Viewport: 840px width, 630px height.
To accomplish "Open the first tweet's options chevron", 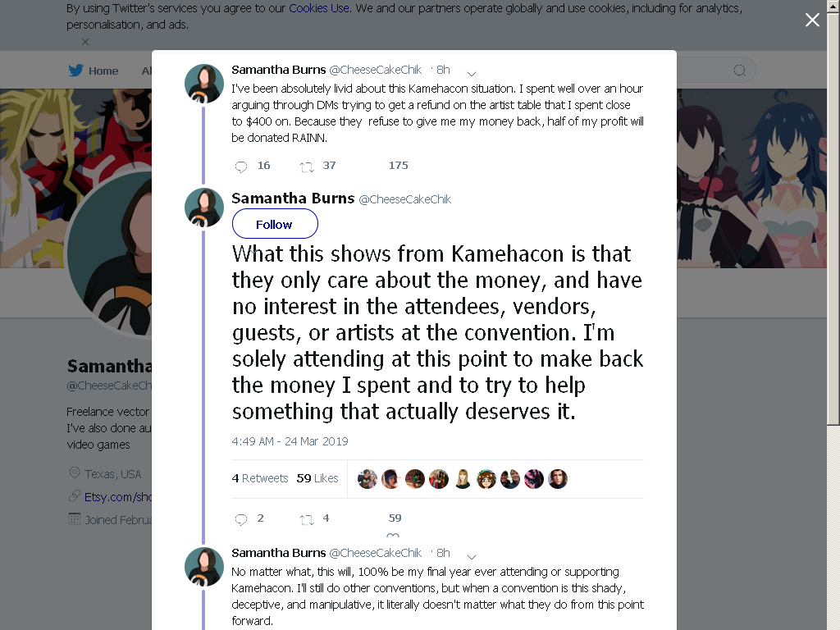I will coord(472,73).
